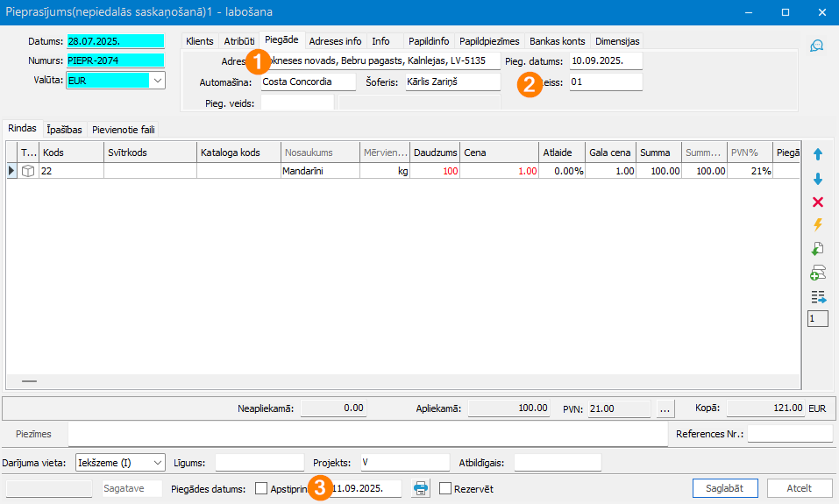Enable the Rezervēt checkbox

[445, 488]
